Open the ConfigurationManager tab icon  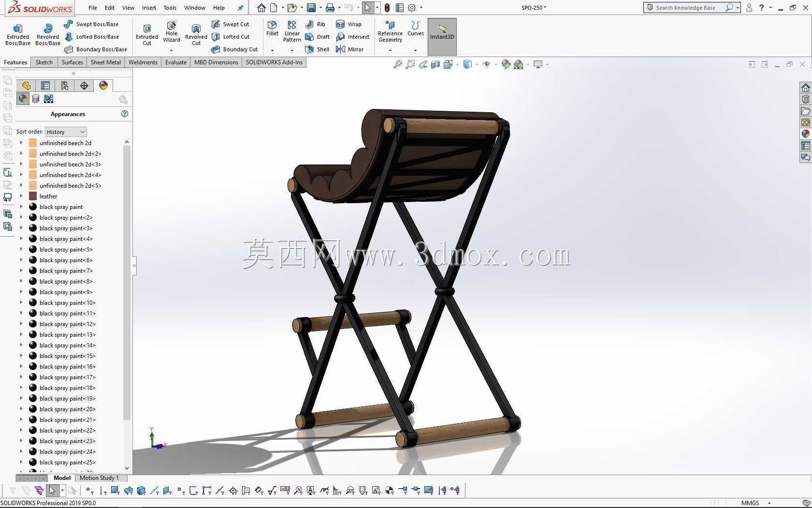(x=65, y=86)
